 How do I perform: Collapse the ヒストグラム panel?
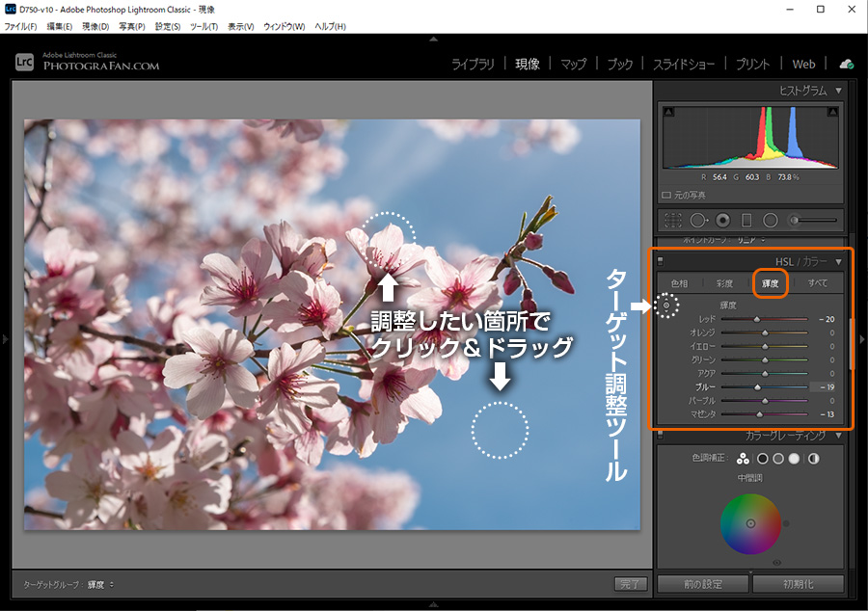[x=839, y=91]
